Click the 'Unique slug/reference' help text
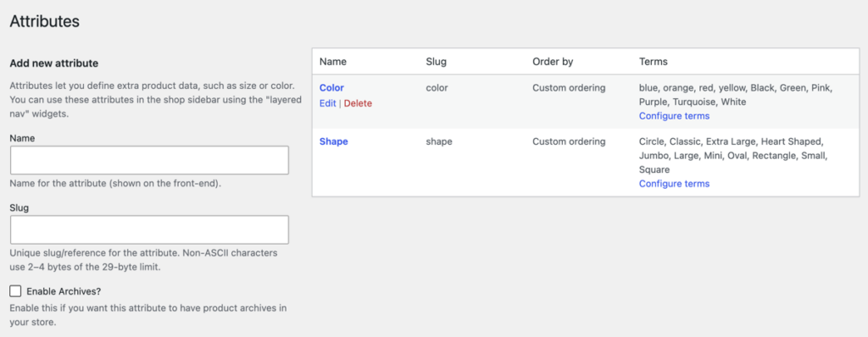The height and width of the screenshot is (337, 868). click(144, 260)
